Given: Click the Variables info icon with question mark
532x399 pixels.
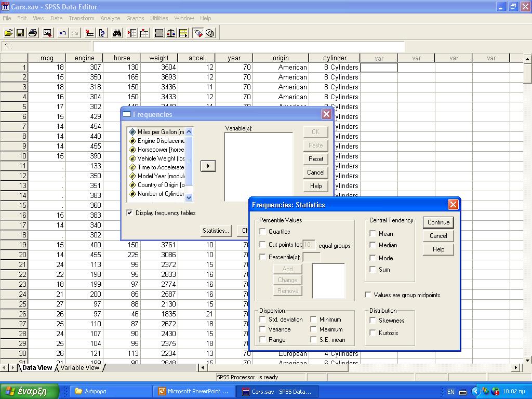Looking at the screenshot, I should (102, 33).
